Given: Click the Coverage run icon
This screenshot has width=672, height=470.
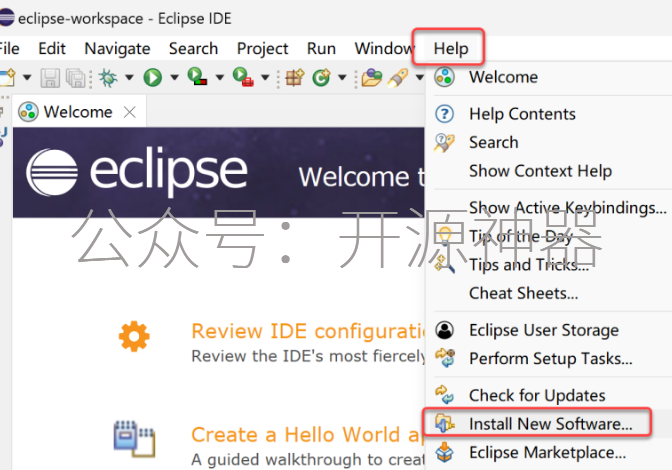Looking at the screenshot, I should [198, 77].
